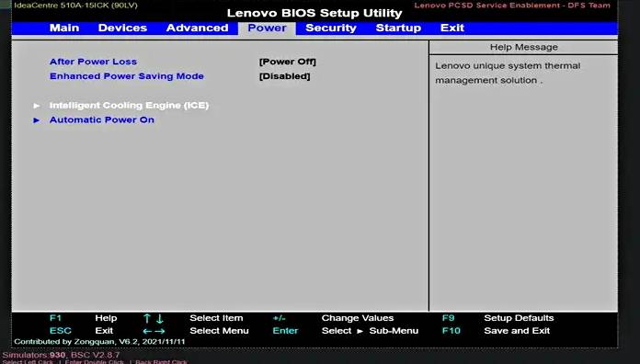Select After Power Loss setting
Image resolution: width=640 pixels, height=364 pixels.
click(93, 62)
